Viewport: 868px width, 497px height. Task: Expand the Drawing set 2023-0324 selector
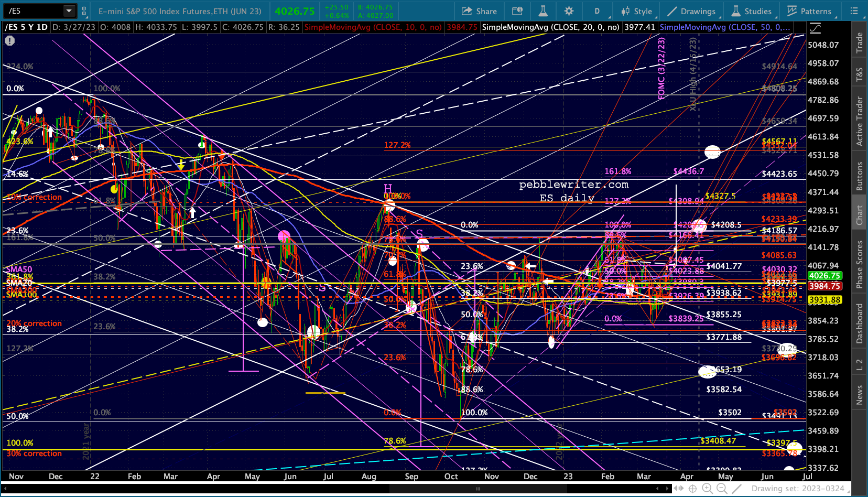798,489
